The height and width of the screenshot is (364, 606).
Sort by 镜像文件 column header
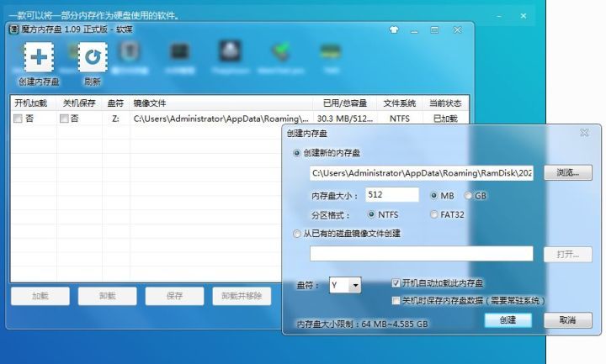[221, 103]
